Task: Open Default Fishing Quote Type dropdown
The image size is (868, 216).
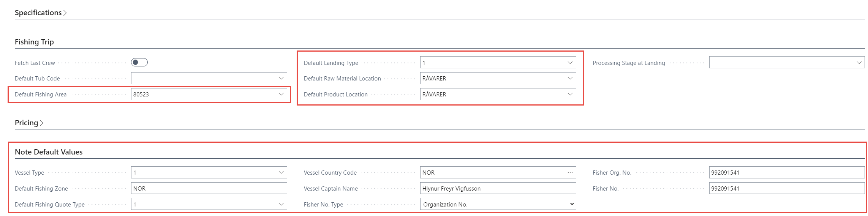Action: pos(281,205)
